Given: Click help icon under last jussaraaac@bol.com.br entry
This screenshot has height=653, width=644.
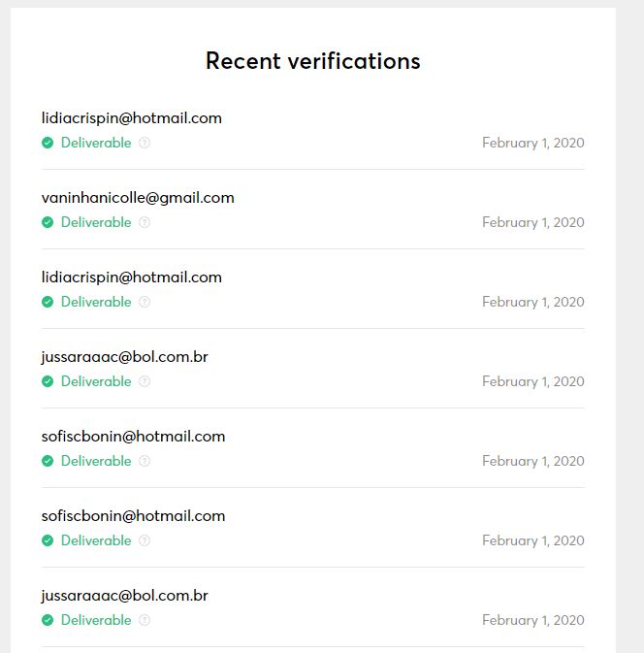Looking at the screenshot, I should tap(145, 620).
